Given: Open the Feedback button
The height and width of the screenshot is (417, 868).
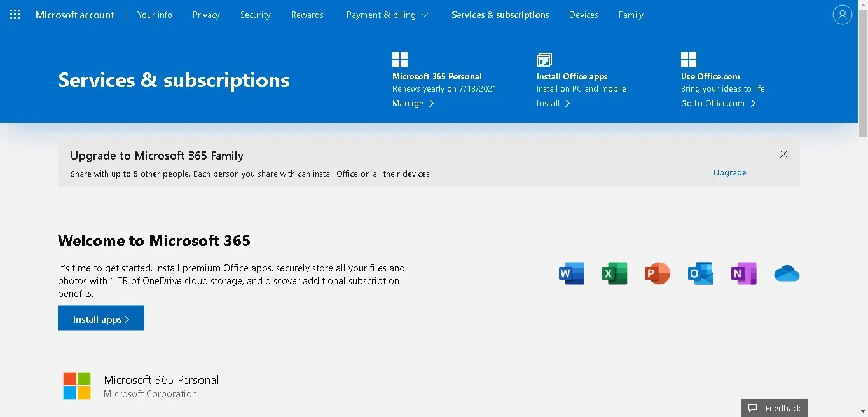Looking at the screenshot, I should coord(775,408).
